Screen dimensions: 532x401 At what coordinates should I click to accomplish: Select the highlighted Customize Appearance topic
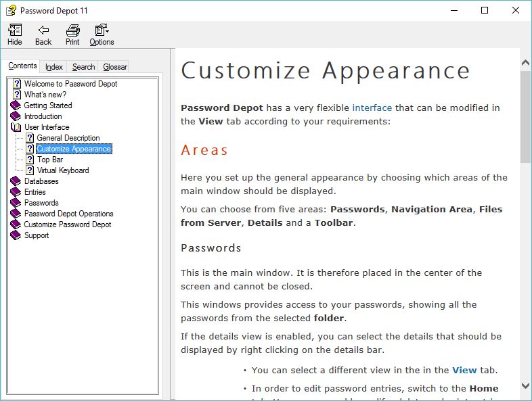pos(74,149)
